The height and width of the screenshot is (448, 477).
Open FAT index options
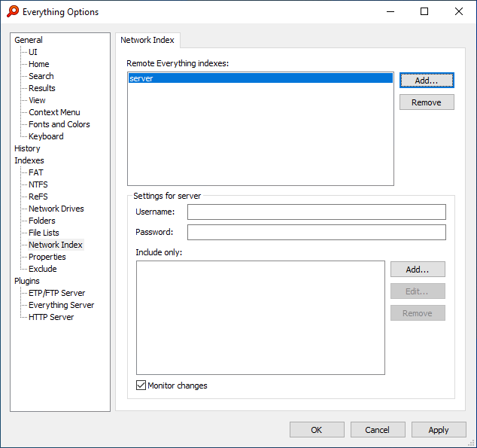[36, 172]
